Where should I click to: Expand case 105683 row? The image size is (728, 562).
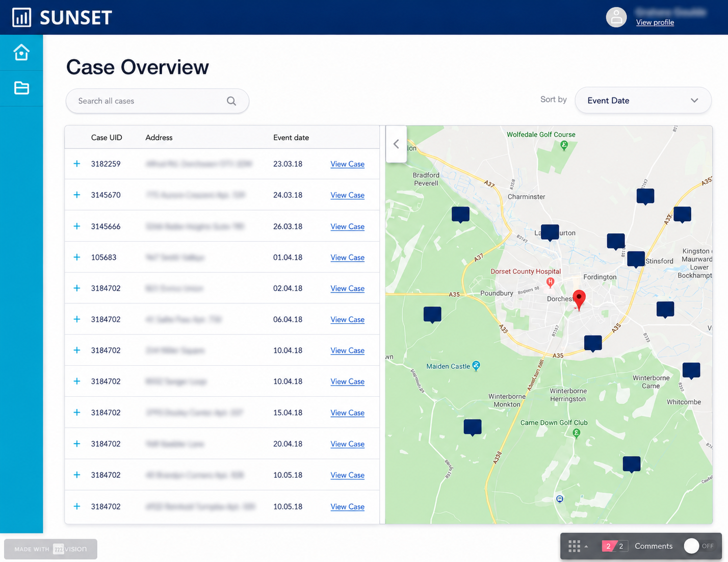pos(77,257)
